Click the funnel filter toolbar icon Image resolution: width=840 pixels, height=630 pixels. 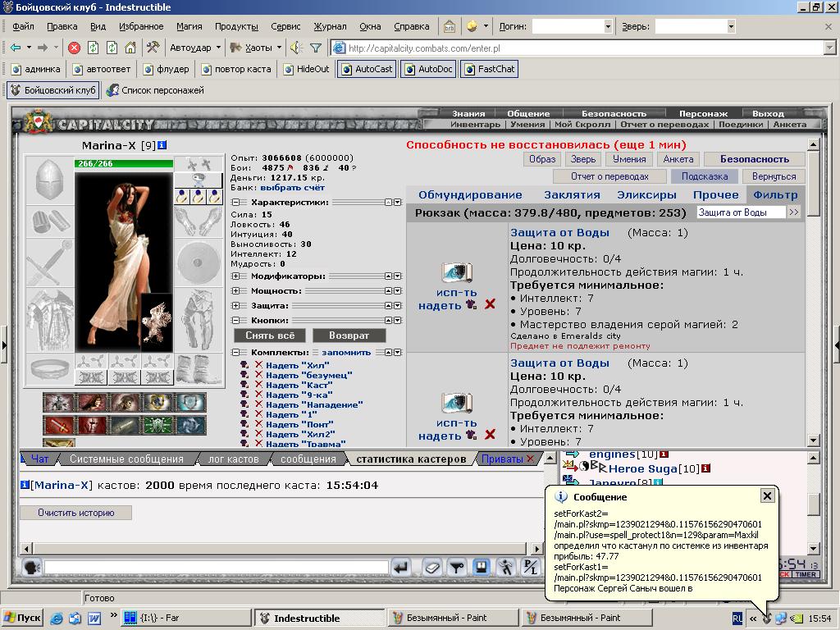click(316, 48)
